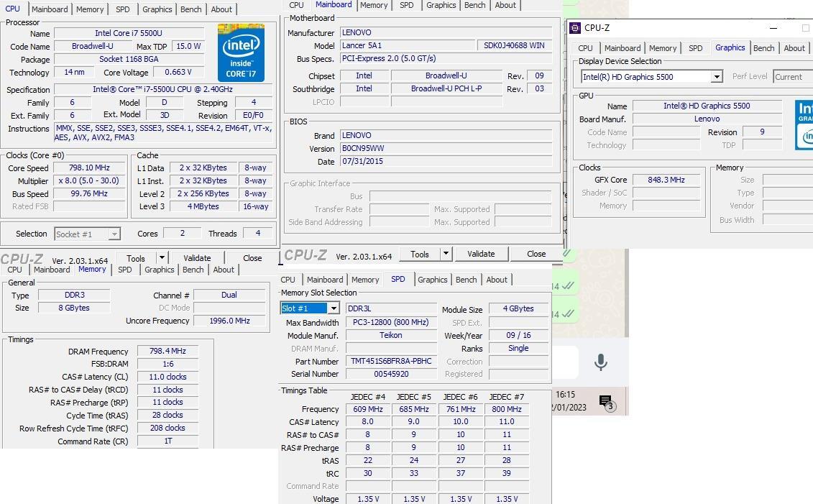Click the BIOS version B0CN95WW

[x=446, y=148]
